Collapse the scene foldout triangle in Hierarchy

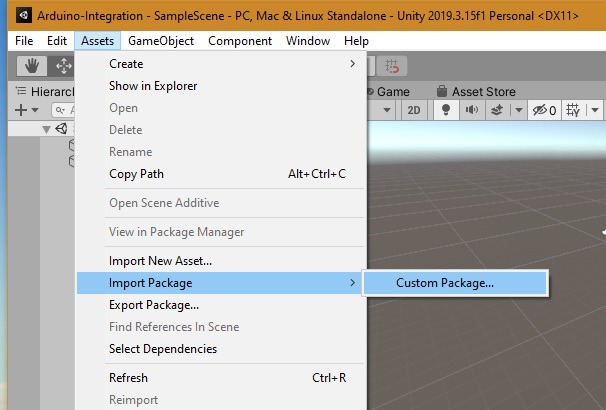46,129
